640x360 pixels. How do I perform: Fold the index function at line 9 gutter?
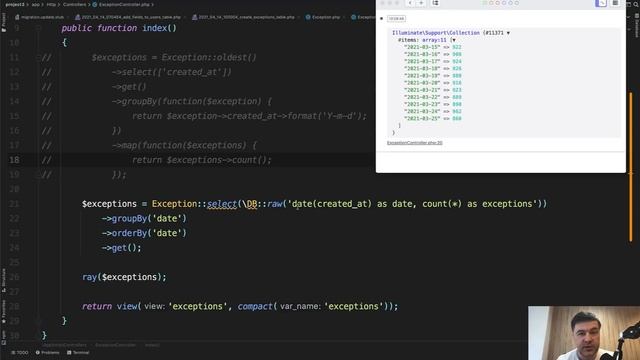38,28
